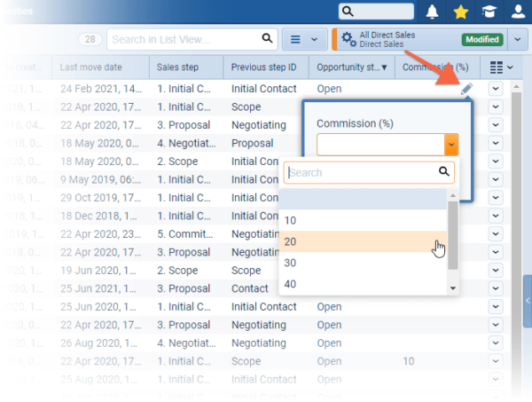Select 20 from the commission list

[364, 241]
